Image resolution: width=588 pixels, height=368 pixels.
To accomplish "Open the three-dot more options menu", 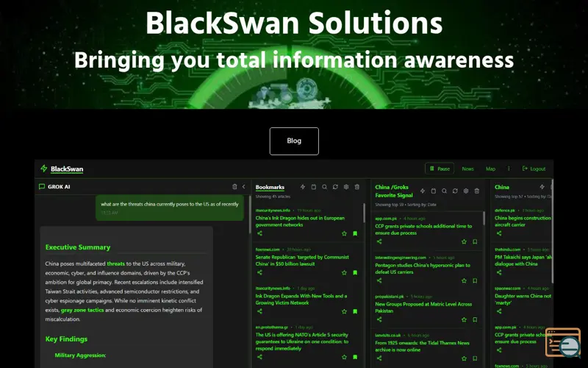I will [x=509, y=169].
